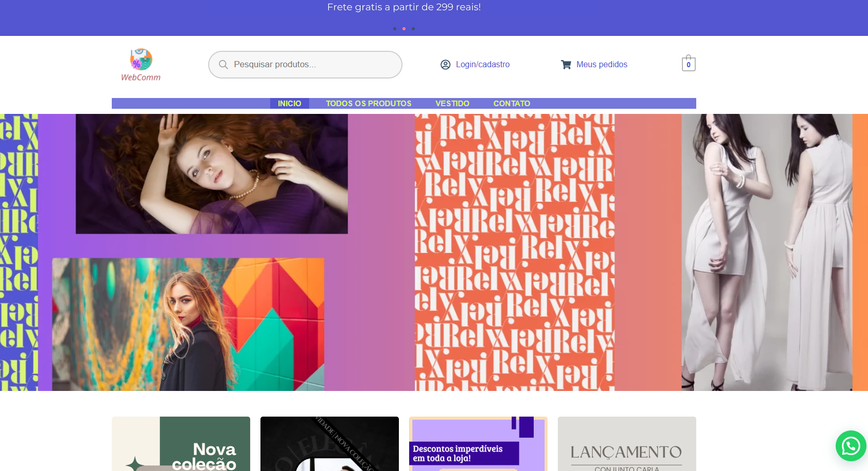This screenshot has width=868, height=471.
Task: Select the middle announcement slider dot
Action: 404,29
